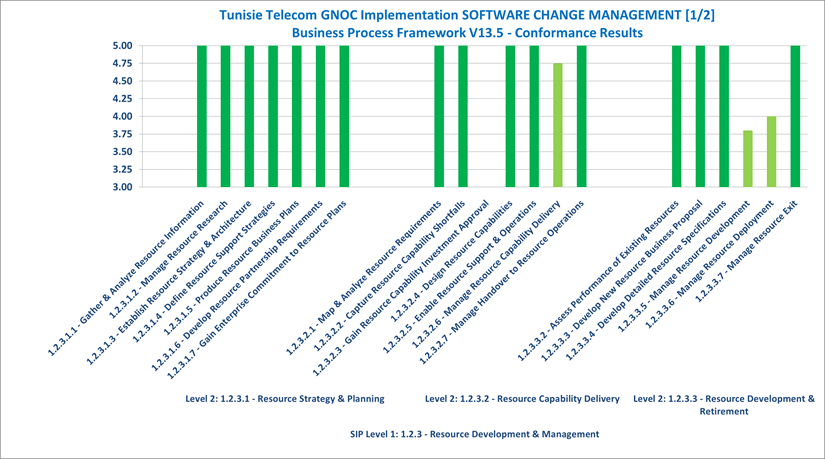Viewport: 825px width, 459px height.
Task: Click the 3.75 y-axis value
Action: tap(122, 134)
